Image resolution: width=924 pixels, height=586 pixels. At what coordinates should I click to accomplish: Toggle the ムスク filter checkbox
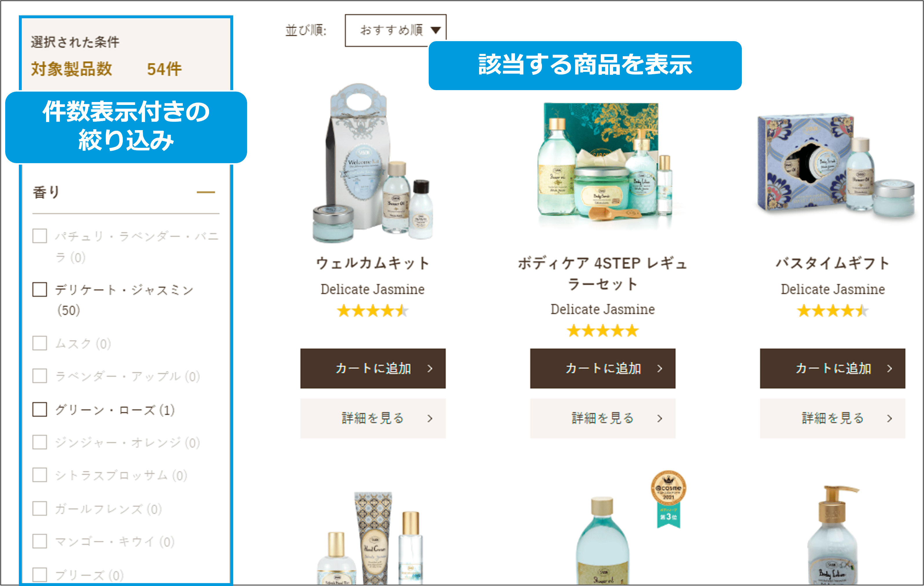pyautogui.click(x=40, y=343)
